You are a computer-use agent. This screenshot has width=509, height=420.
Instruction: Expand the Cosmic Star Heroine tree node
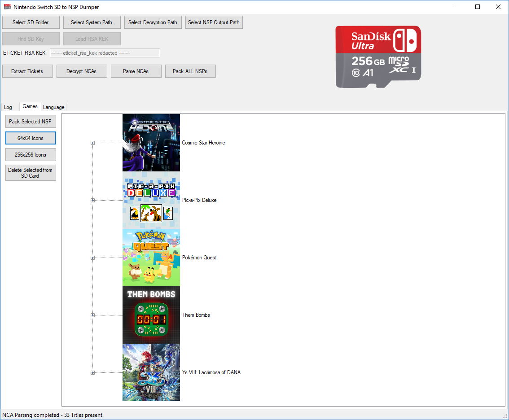[93, 143]
